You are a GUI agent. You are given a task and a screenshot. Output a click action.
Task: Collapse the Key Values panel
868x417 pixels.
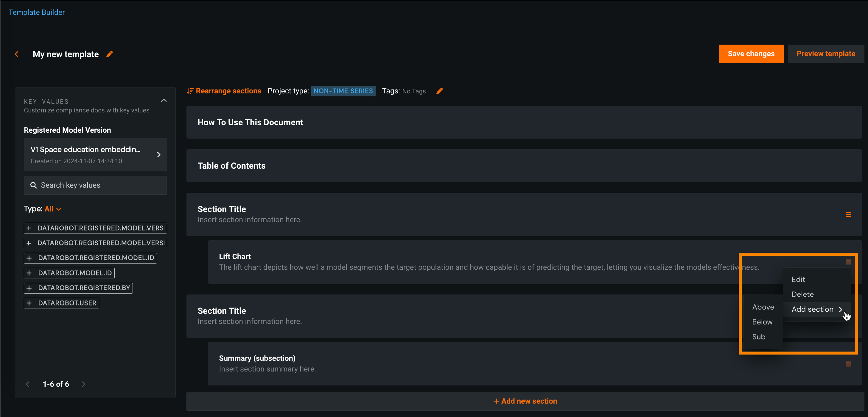pos(164,101)
